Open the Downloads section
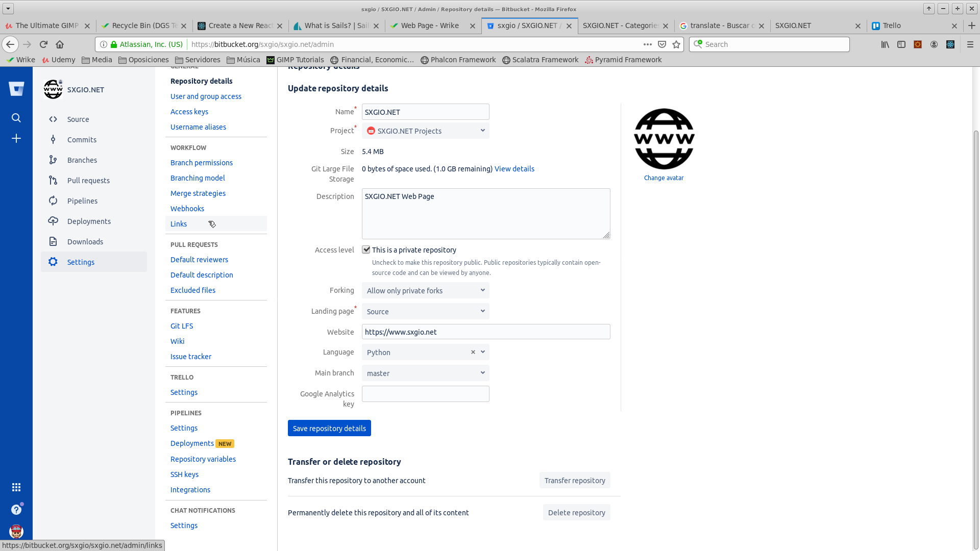 pos(85,241)
